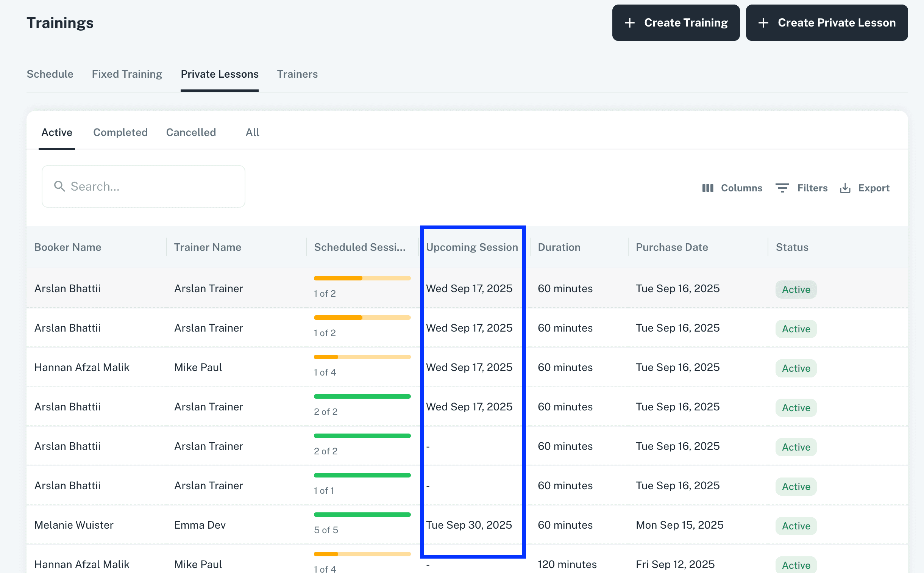
Task: Click the Export download icon
Action: [845, 188]
